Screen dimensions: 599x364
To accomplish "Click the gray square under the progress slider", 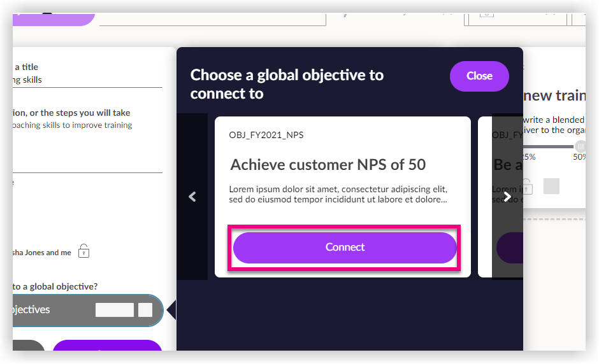I will [551, 186].
